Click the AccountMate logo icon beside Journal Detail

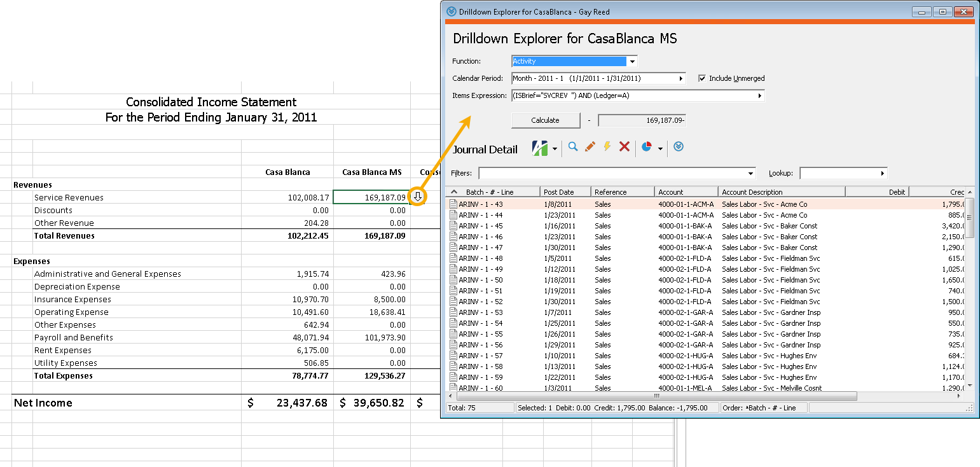(x=540, y=146)
